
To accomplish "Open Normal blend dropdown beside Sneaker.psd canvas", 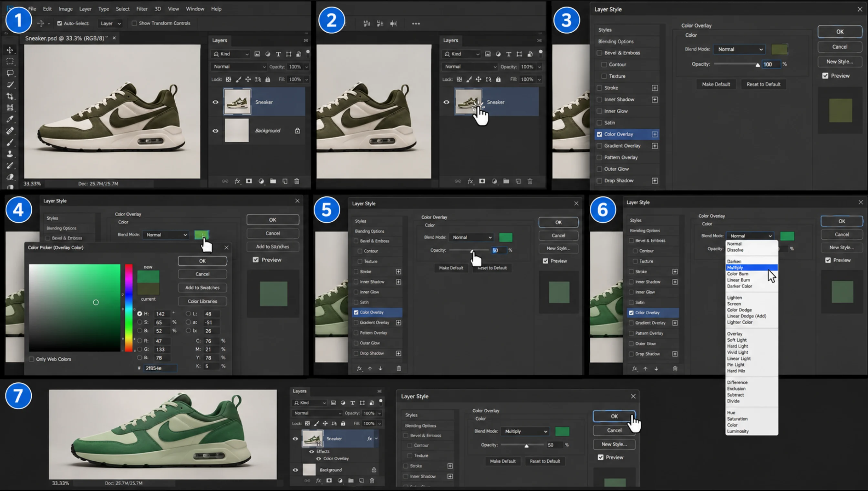I will pyautogui.click(x=239, y=67).
